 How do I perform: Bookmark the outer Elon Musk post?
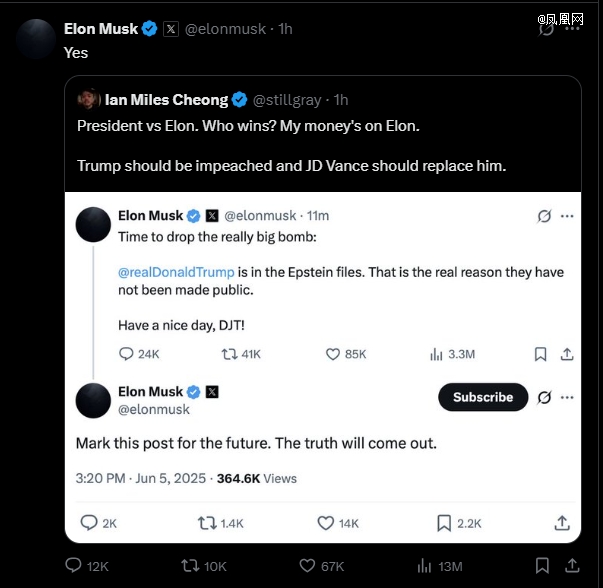point(541,566)
